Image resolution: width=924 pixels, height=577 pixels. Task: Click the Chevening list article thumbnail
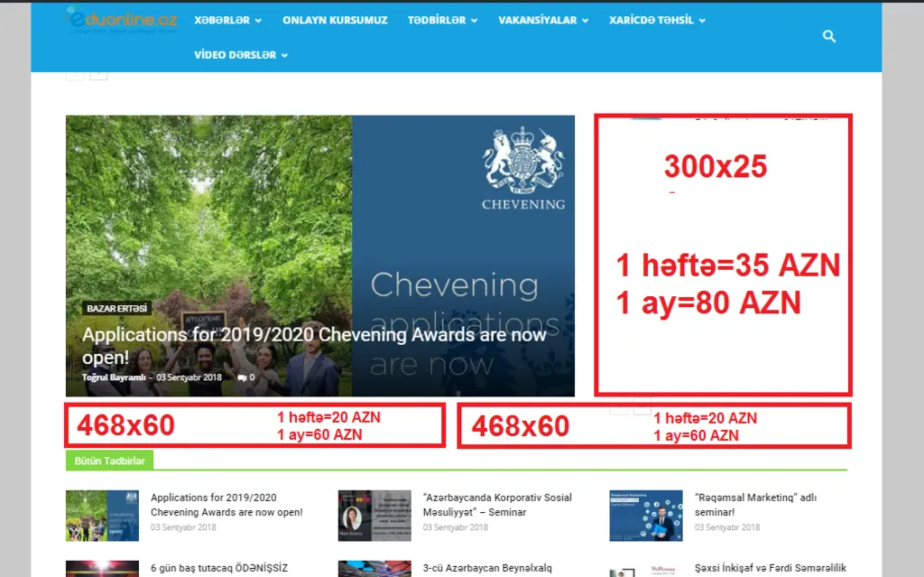point(102,516)
